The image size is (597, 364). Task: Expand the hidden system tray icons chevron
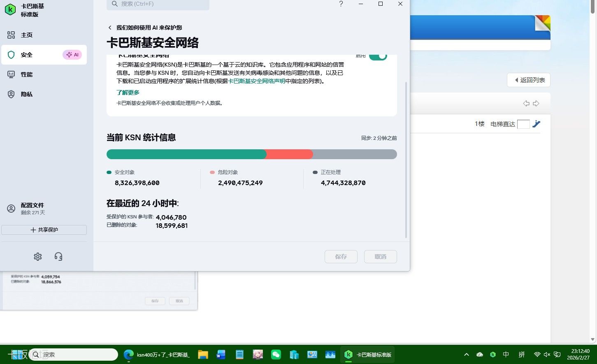pyautogui.click(x=466, y=355)
